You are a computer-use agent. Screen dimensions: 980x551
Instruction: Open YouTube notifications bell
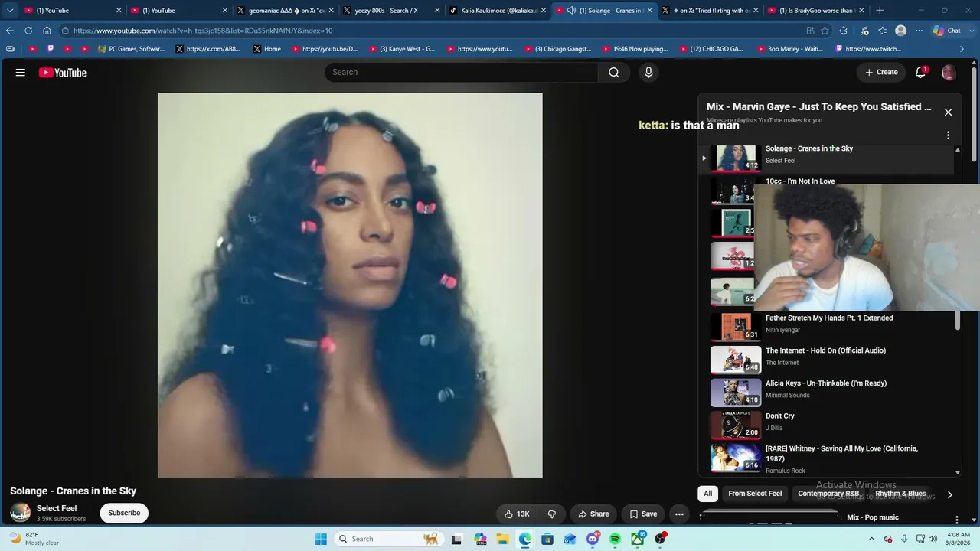[921, 72]
